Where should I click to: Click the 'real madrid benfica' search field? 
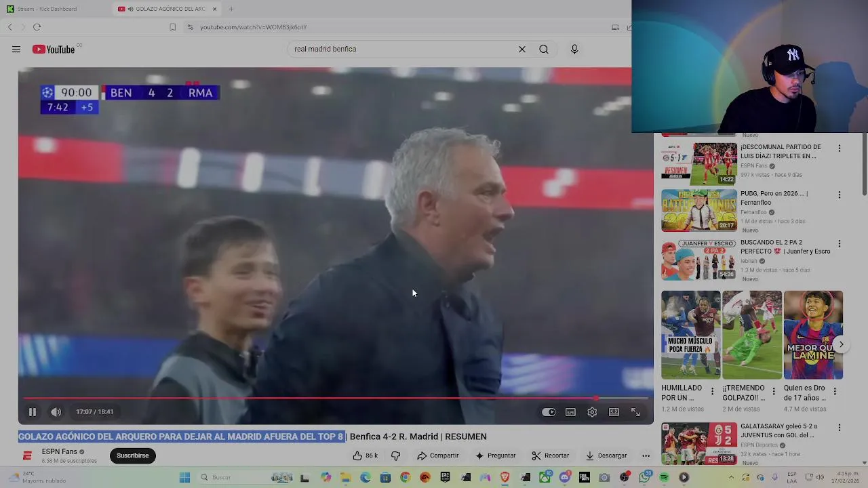tap(403, 49)
